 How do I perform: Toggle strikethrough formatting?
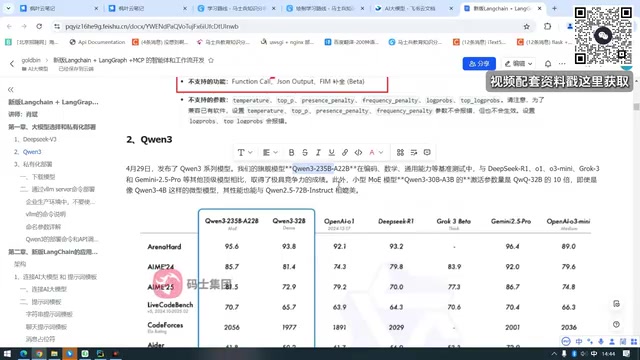(x=304, y=152)
